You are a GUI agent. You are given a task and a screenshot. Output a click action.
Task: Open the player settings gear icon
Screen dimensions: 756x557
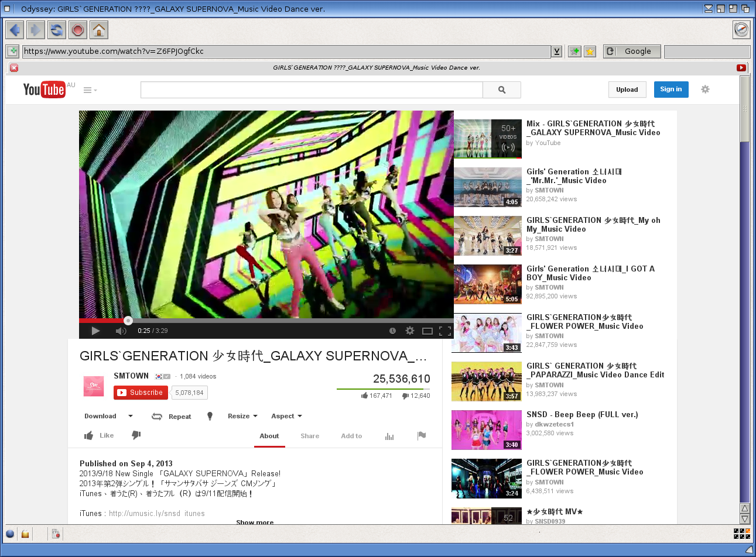coord(410,331)
